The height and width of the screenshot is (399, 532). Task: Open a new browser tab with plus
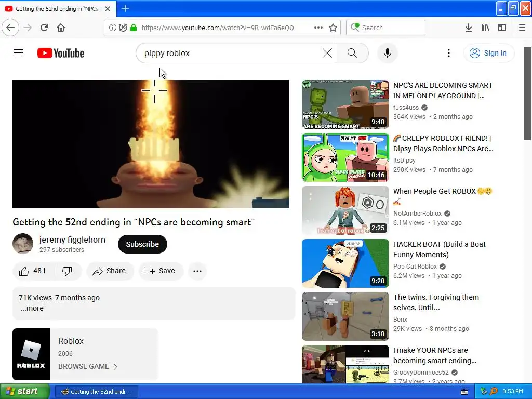(x=125, y=8)
